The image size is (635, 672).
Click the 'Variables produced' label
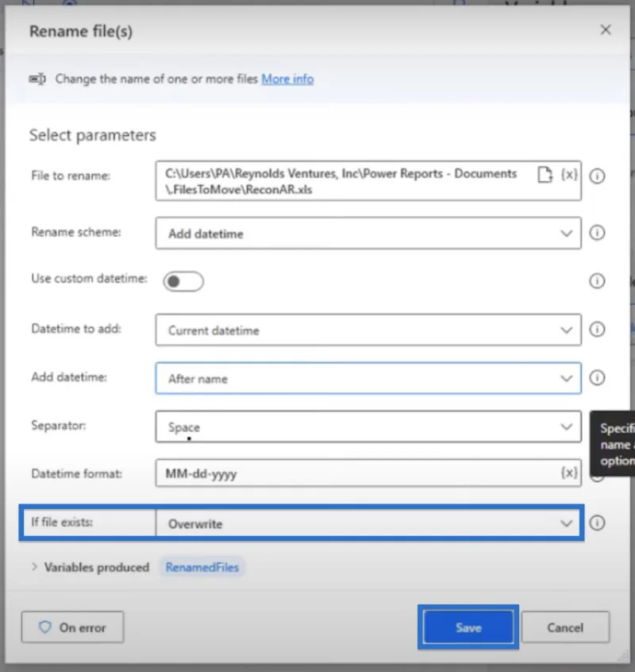[x=97, y=567]
